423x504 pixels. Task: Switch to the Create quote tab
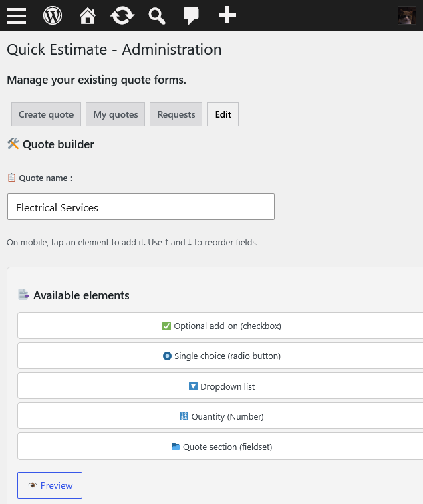click(46, 114)
